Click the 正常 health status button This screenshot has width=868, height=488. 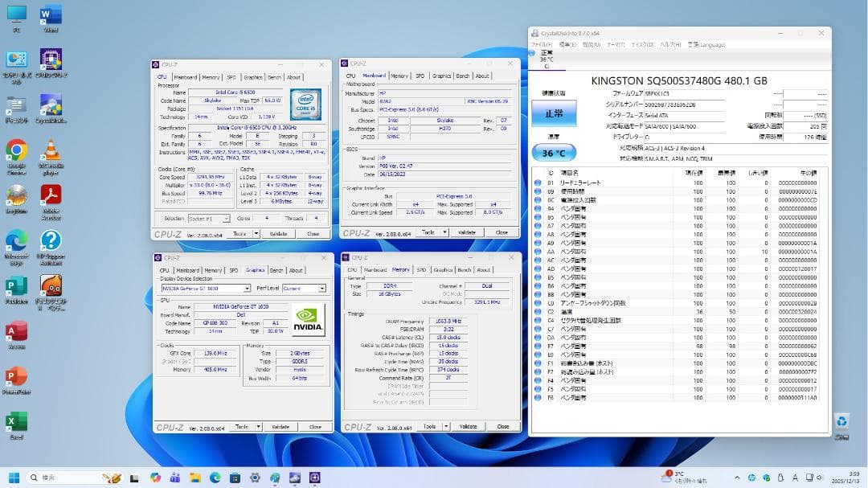point(554,113)
